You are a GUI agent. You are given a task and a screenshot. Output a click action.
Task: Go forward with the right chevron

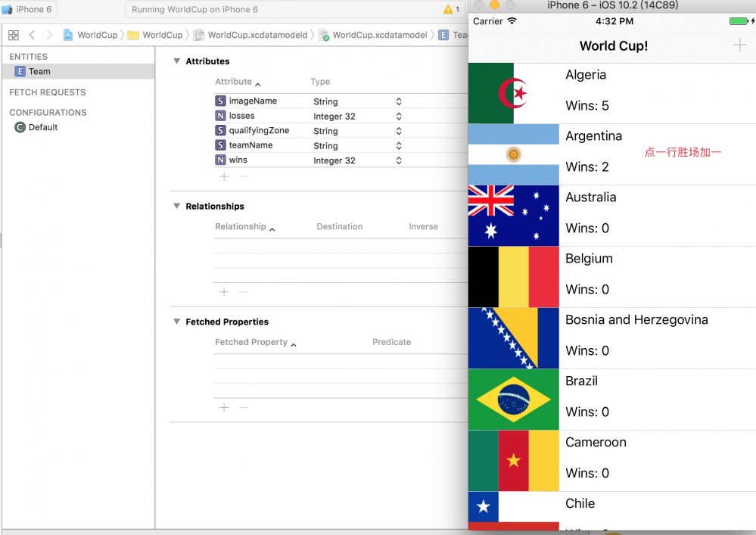(49, 35)
